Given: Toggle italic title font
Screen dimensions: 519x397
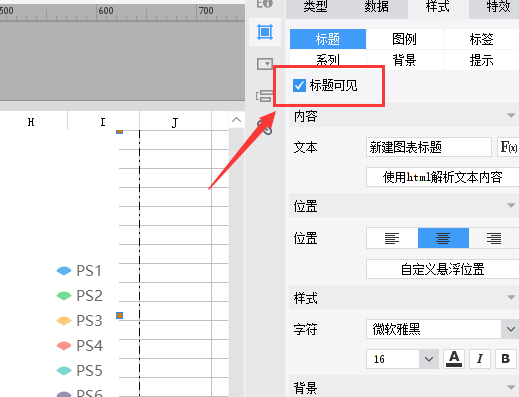Looking at the screenshot, I should [x=480, y=359].
